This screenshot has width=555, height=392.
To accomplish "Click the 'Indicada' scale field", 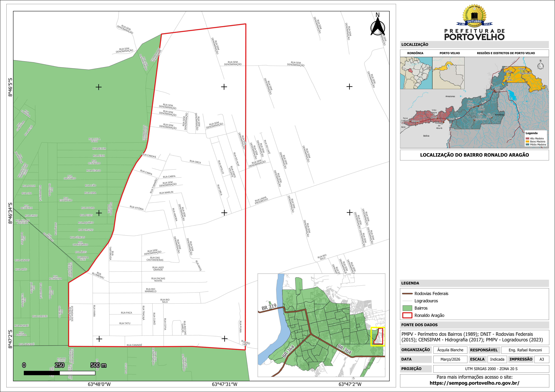I will 497,359.
